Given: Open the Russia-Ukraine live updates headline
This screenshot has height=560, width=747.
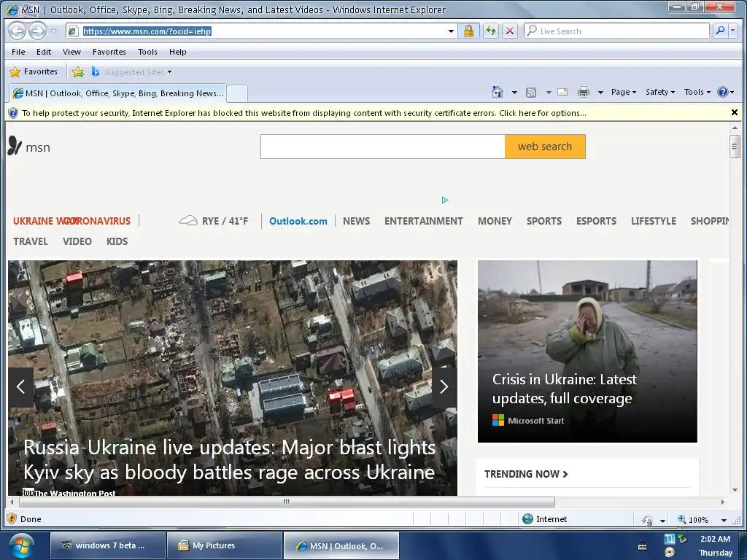Looking at the screenshot, I should [x=229, y=460].
